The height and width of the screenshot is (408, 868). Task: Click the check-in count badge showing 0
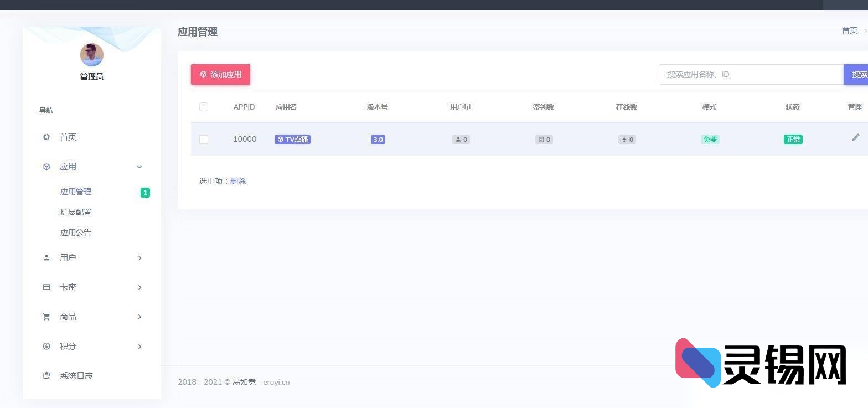(x=544, y=140)
